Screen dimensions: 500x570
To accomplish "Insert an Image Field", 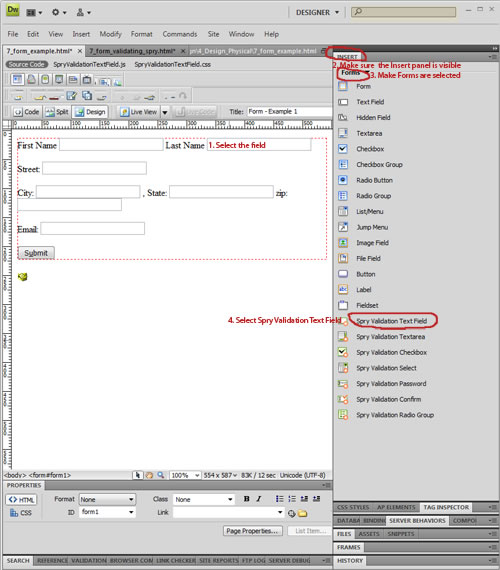I will (x=363, y=243).
